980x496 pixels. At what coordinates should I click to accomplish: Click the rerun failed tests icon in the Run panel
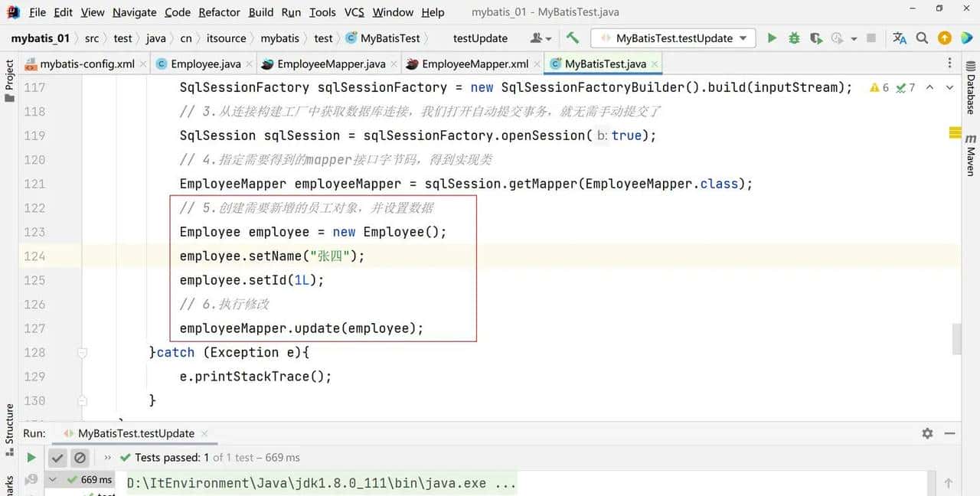click(x=31, y=480)
